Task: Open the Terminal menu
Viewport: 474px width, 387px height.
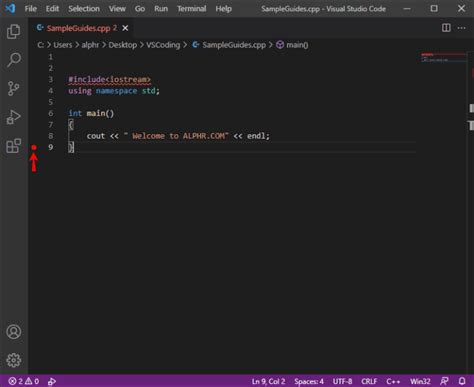Action: point(191,9)
